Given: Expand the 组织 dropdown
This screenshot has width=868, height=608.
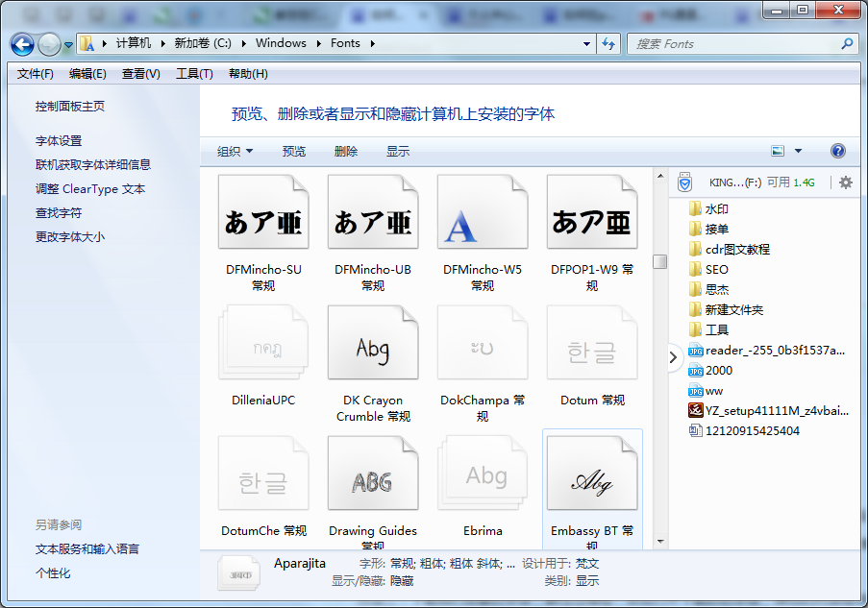Looking at the screenshot, I should (235, 151).
